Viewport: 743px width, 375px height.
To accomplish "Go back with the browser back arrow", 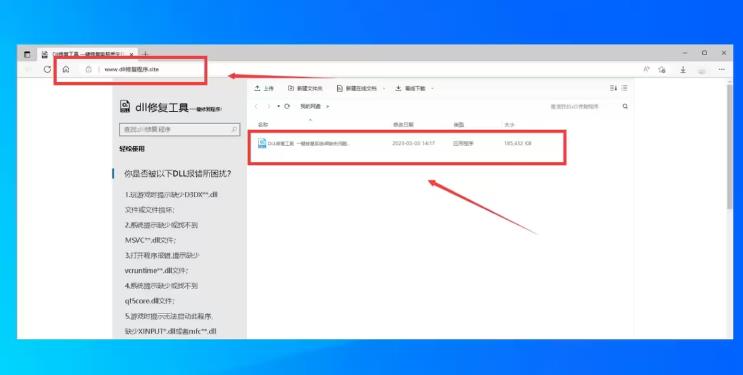I will pyautogui.click(x=29, y=69).
